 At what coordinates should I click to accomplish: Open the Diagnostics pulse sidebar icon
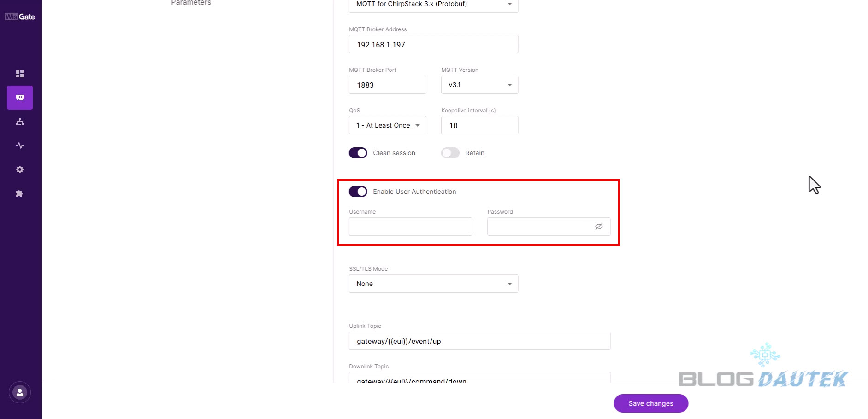coord(20,145)
